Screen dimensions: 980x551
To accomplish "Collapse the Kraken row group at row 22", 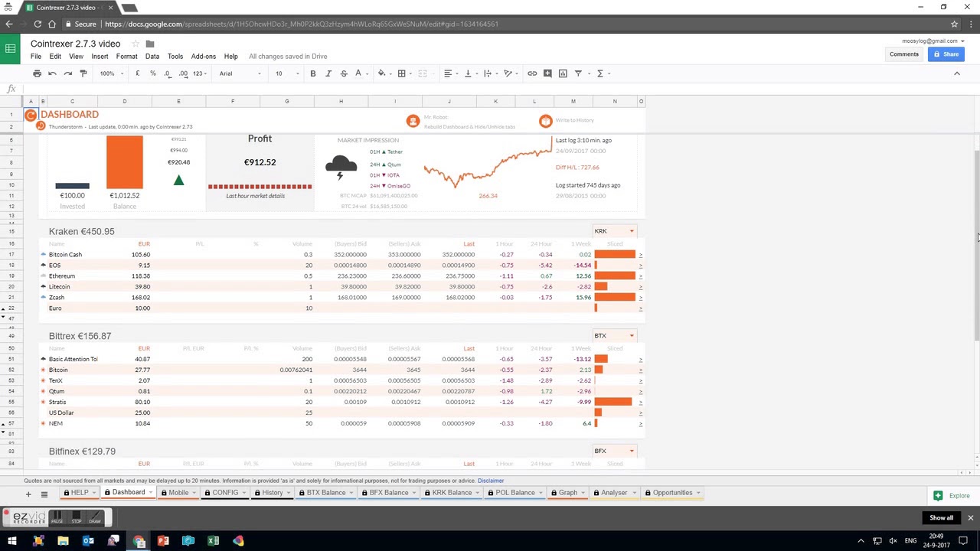I will tap(3, 308).
